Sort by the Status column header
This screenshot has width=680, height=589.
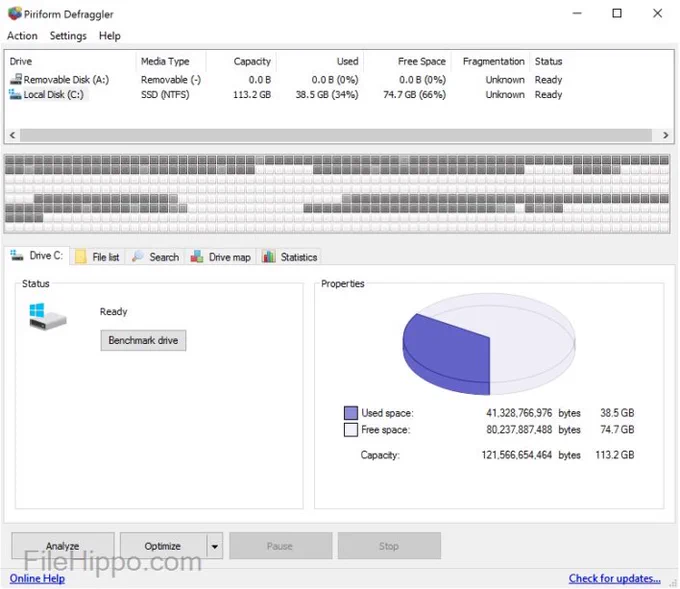(548, 61)
